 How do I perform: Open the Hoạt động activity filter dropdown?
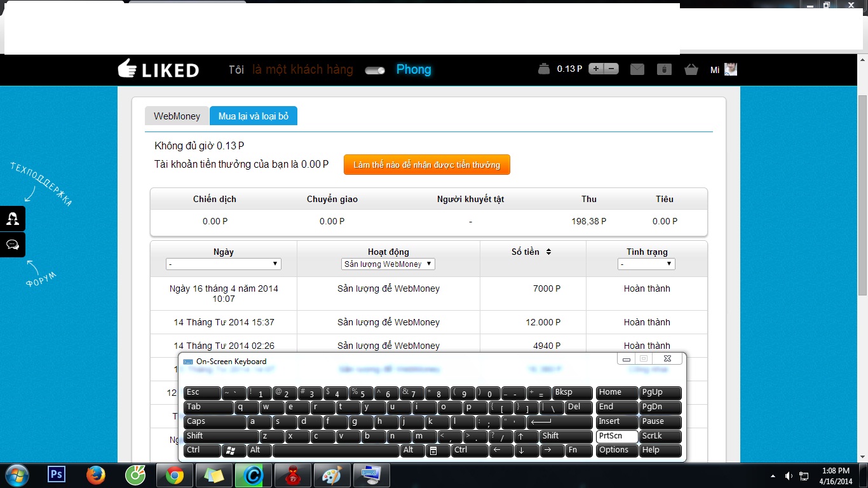[388, 264]
